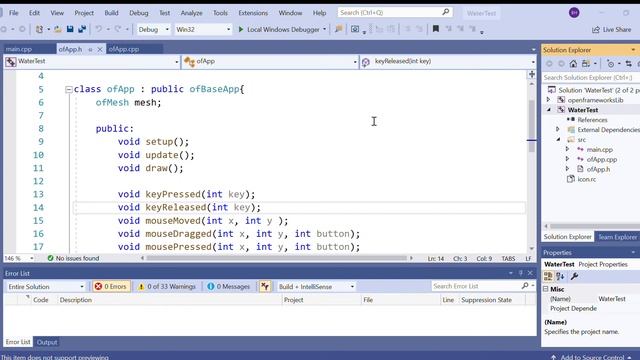This screenshot has height=360, width=640.
Task: Open the Build menu
Action: point(111,13)
